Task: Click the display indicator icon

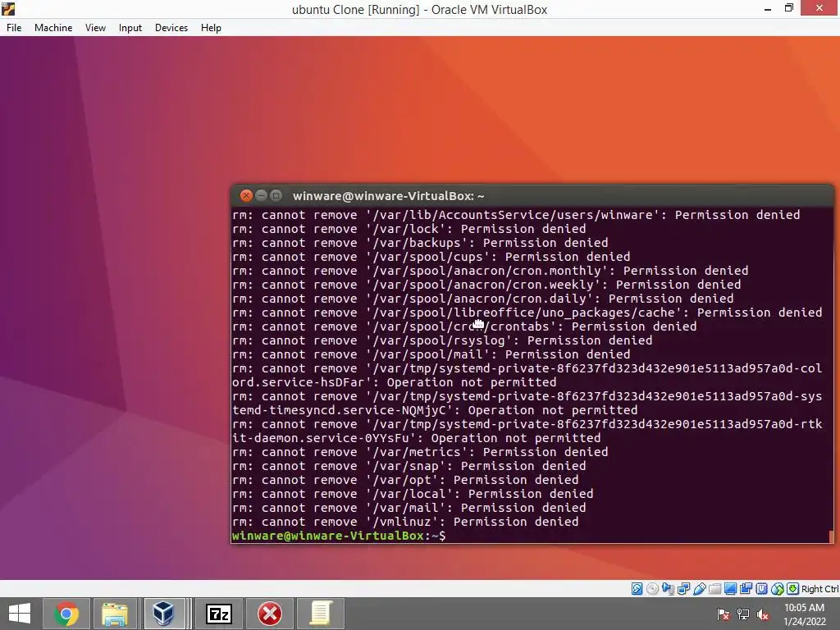Action: (730, 589)
